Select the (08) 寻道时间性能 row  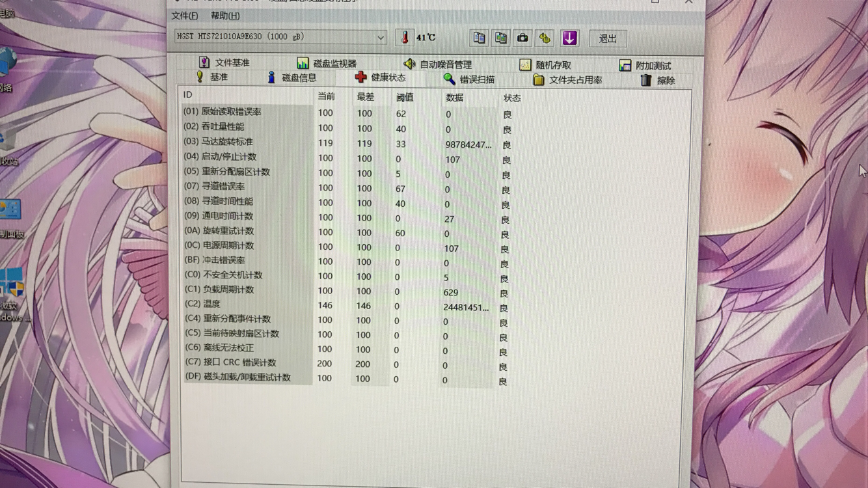[348, 202]
